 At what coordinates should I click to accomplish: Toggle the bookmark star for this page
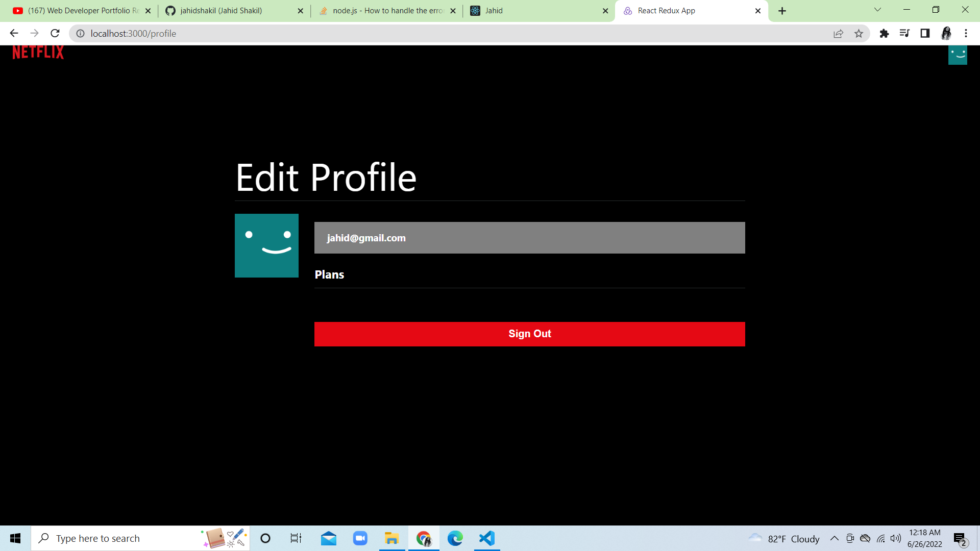tap(859, 33)
